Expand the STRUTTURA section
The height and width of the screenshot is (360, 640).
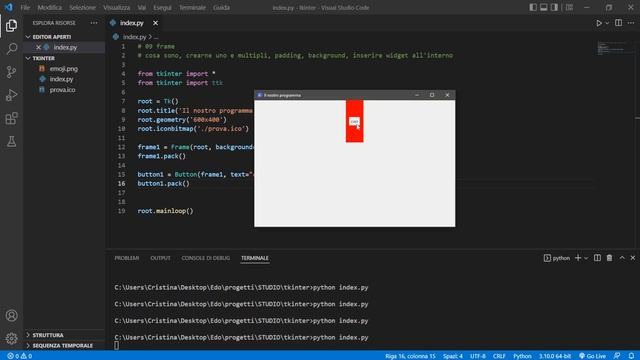tap(48, 335)
